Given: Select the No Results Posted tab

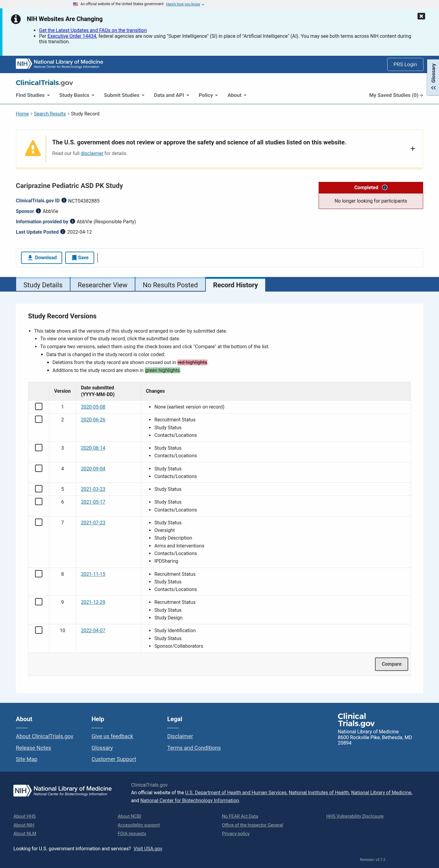Looking at the screenshot, I should (x=170, y=285).
